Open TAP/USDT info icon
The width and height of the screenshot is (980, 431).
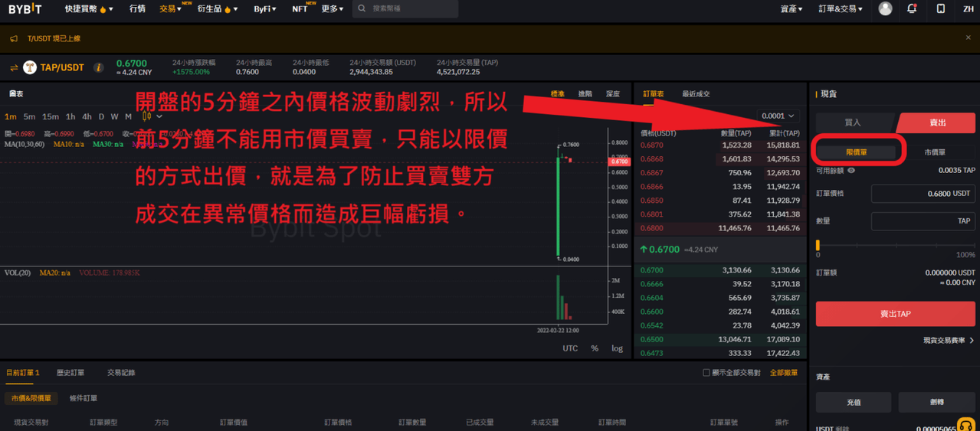tap(98, 67)
